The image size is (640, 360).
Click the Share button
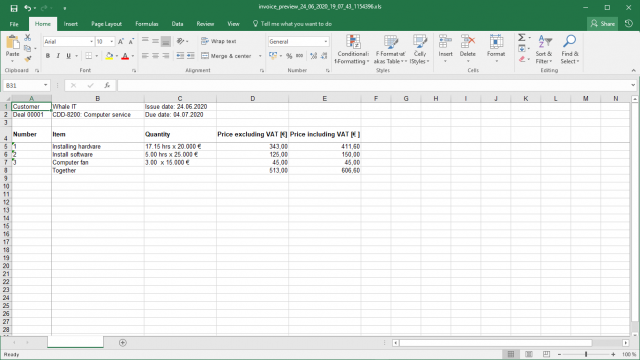pos(602,24)
